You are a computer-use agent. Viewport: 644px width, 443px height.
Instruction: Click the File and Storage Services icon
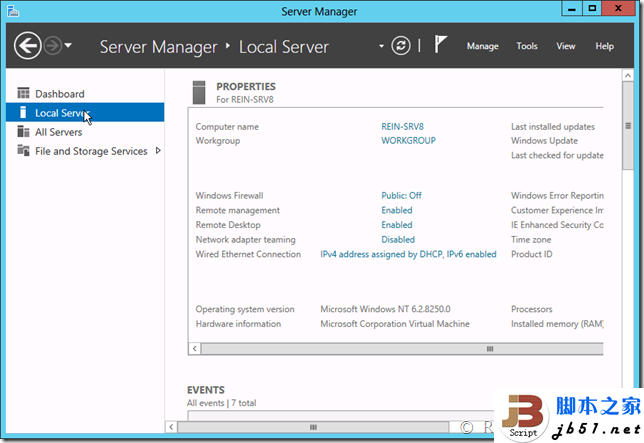pos(23,150)
